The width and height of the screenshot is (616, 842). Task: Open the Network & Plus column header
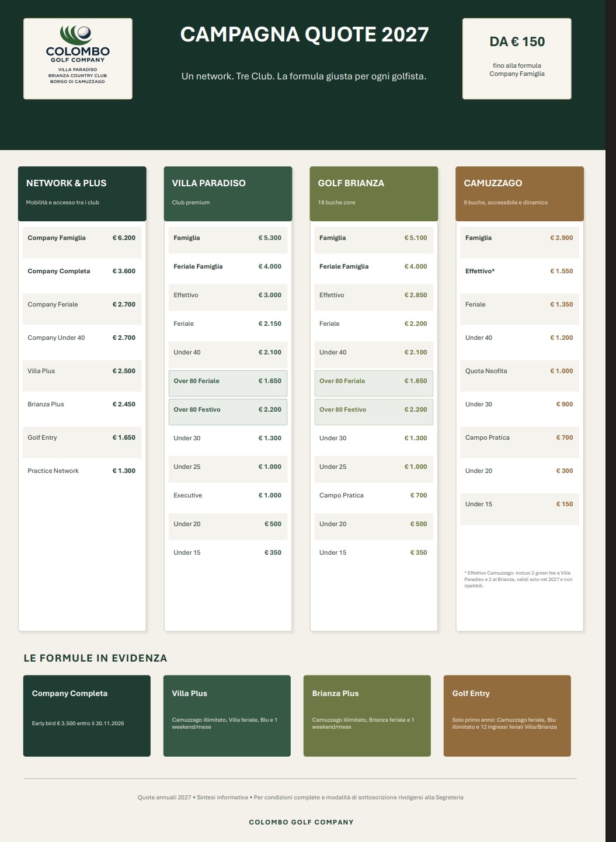point(82,194)
